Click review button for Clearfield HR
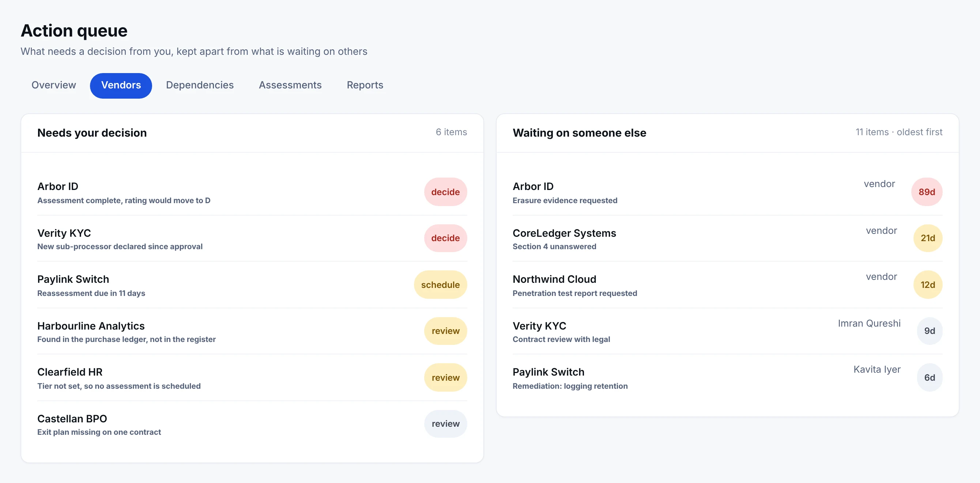980x483 pixels. pos(445,377)
